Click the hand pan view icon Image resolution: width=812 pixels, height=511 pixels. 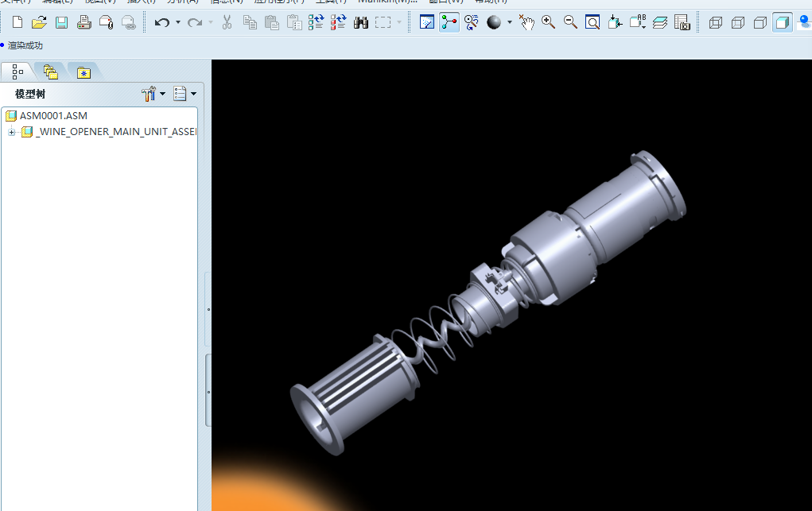click(x=526, y=22)
